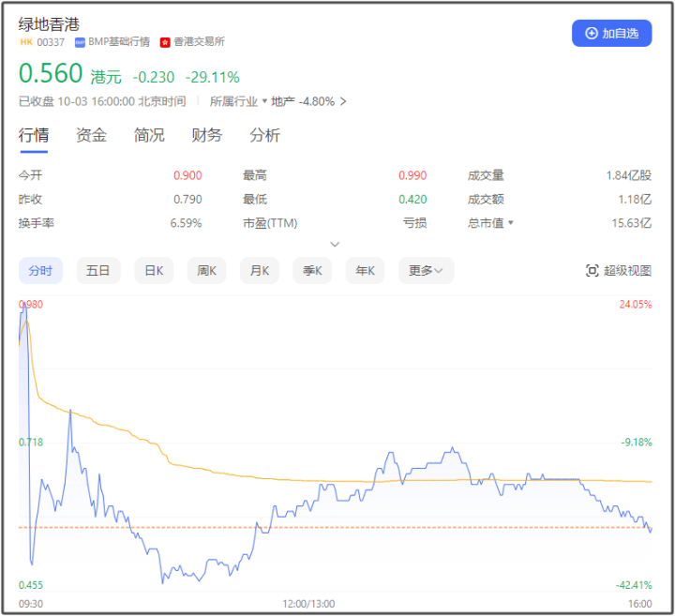This screenshot has width=675, height=616.
Task: Click the 成交量 value 1.84亿股
Action: [629, 175]
